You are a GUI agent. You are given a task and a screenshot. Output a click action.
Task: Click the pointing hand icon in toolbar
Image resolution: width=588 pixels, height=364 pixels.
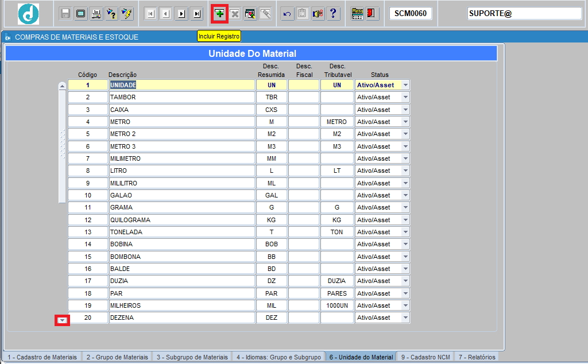[318, 14]
